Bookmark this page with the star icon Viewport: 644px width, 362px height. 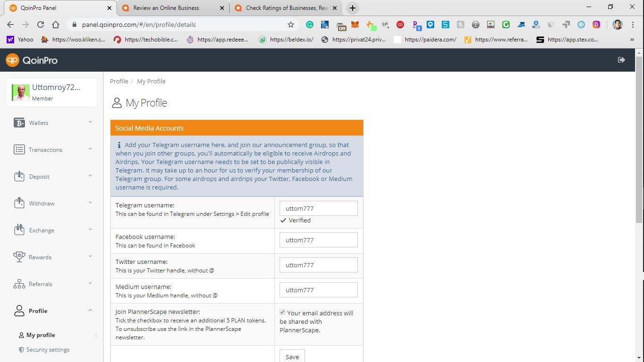pyautogui.click(x=291, y=25)
